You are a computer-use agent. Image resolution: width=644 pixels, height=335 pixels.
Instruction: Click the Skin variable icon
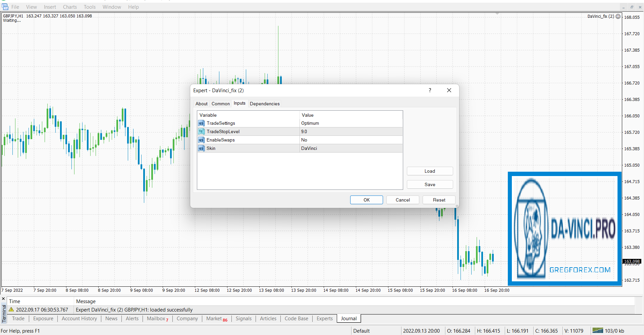201,149
